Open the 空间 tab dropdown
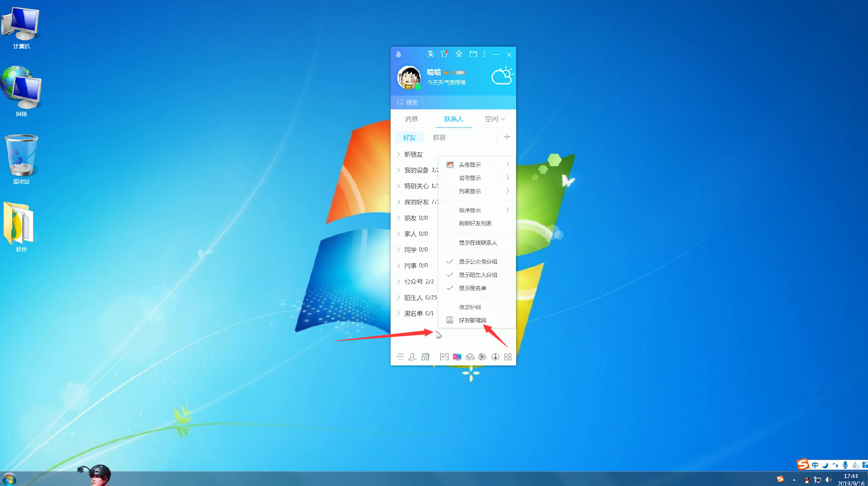 point(495,119)
